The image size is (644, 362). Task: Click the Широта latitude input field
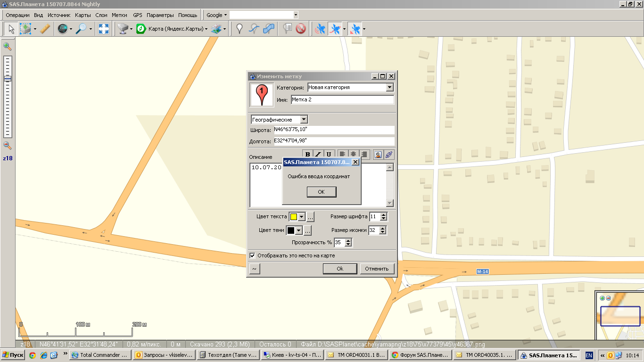point(334,130)
